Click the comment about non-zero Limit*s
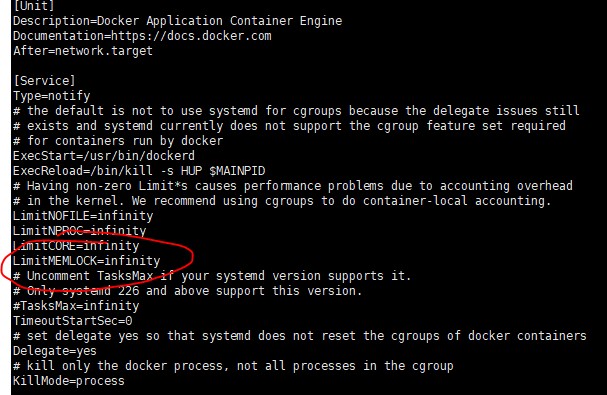 (293, 186)
